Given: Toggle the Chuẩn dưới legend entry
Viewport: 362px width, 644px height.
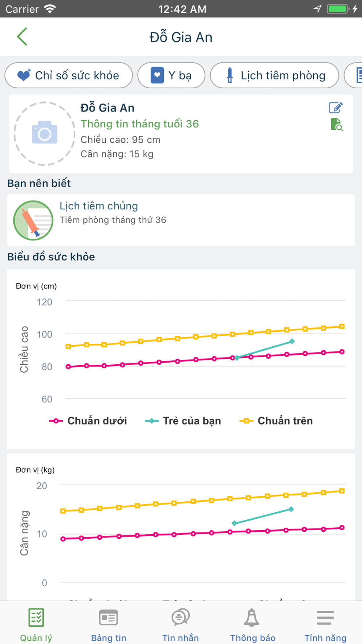Looking at the screenshot, I should [88, 421].
